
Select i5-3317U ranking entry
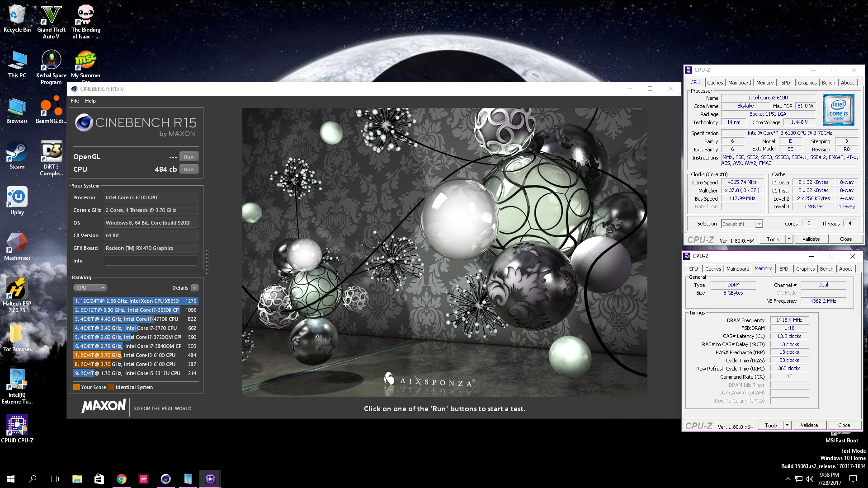[136, 373]
